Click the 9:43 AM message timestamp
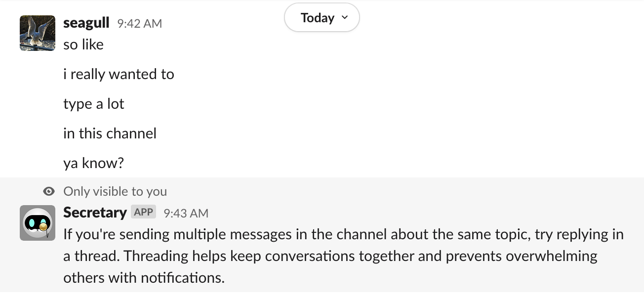 pyautogui.click(x=186, y=213)
